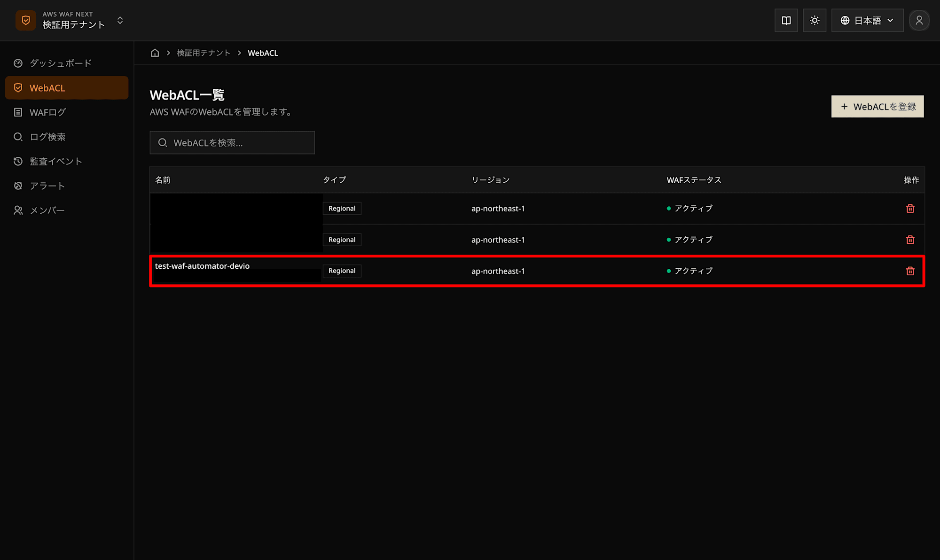Click Regional badge in test-waf-automator-devio row
The height and width of the screenshot is (560, 940).
click(x=342, y=271)
